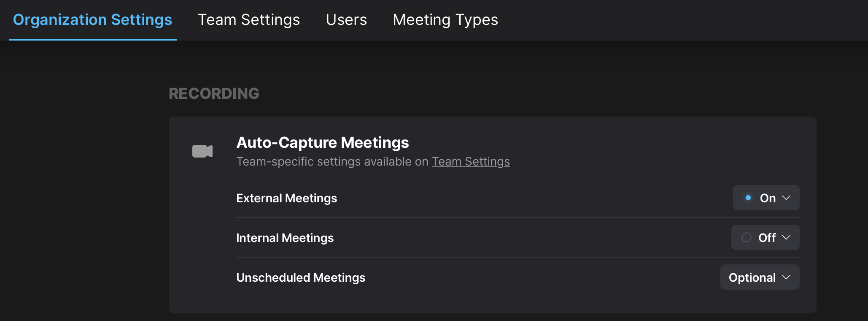Click the blue status dot in External Meetings
This screenshot has height=321, width=868.
[x=748, y=198]
